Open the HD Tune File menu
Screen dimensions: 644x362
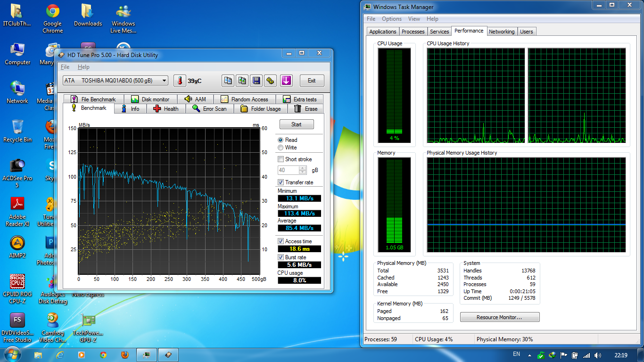coord(65,67)
